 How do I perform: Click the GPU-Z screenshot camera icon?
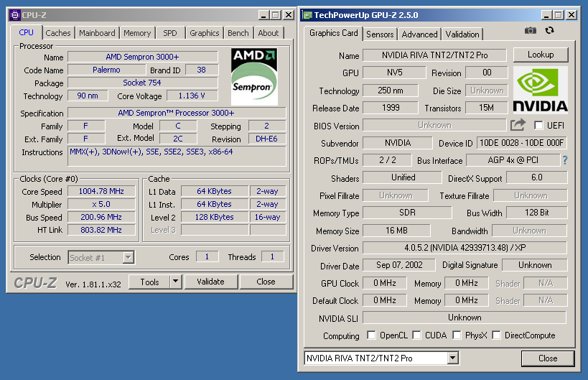click(x=531, y=30)
